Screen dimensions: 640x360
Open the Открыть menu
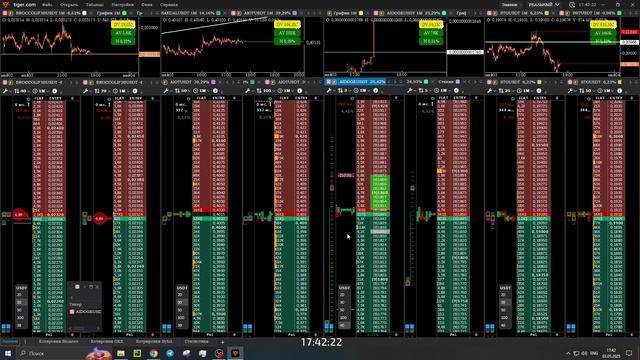point(69,4)
